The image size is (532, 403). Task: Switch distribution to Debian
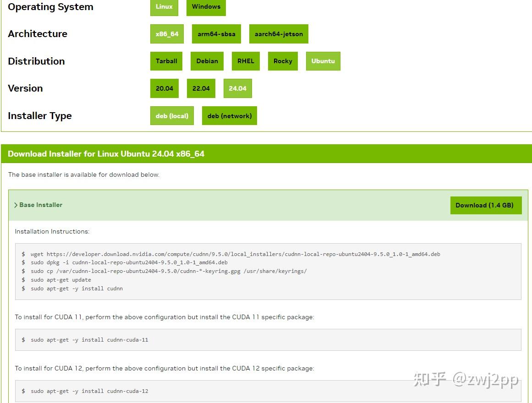tap(207, 61)
